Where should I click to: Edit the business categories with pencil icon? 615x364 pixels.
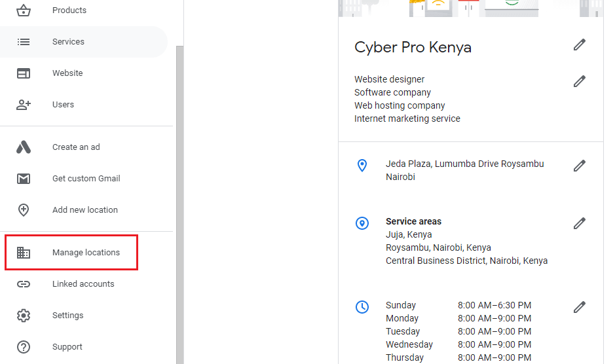[x=579, y=81]
